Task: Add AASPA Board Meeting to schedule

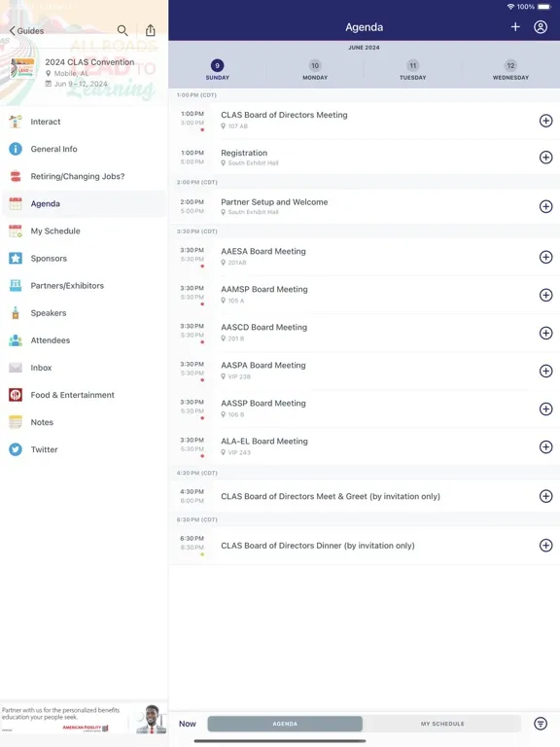Action: [545, 371]
